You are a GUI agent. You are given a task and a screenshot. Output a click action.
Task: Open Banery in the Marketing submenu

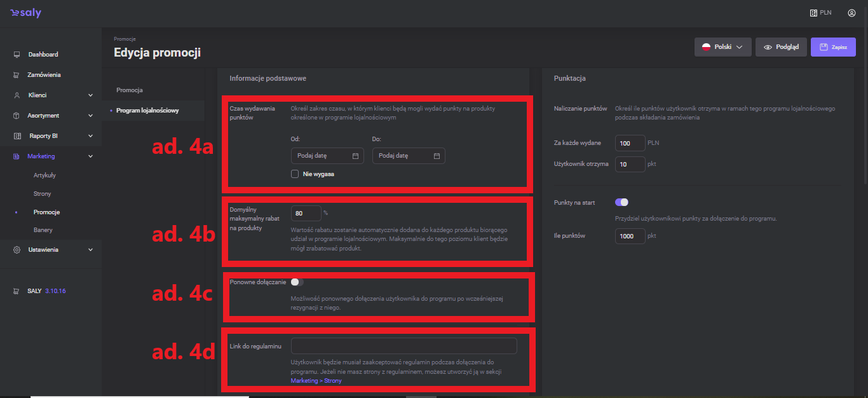click(x=43, y=230)
